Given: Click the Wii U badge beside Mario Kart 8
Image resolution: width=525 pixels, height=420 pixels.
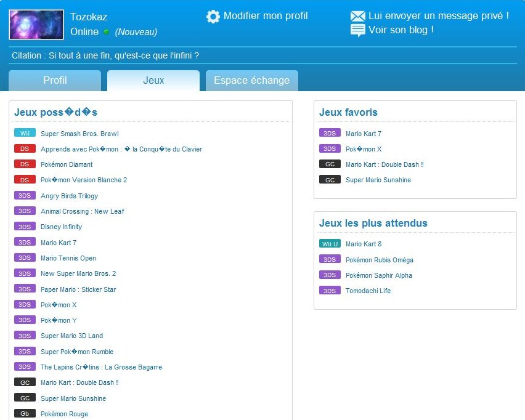Looking at the screenshot, I should (330, 244).
